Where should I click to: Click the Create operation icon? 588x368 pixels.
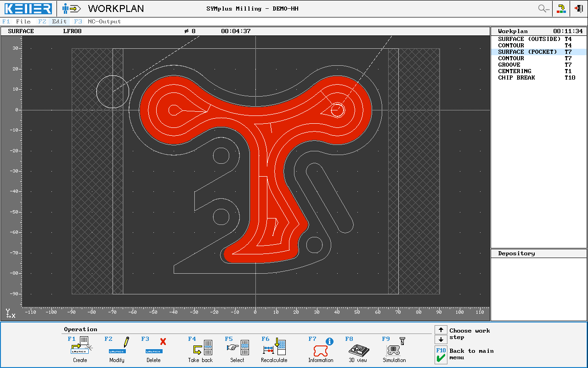coord(80,346)
